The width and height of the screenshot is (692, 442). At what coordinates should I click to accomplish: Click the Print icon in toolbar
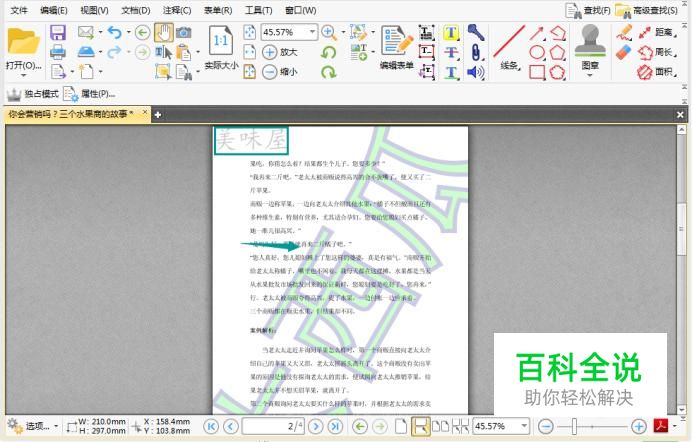point(58,52)
